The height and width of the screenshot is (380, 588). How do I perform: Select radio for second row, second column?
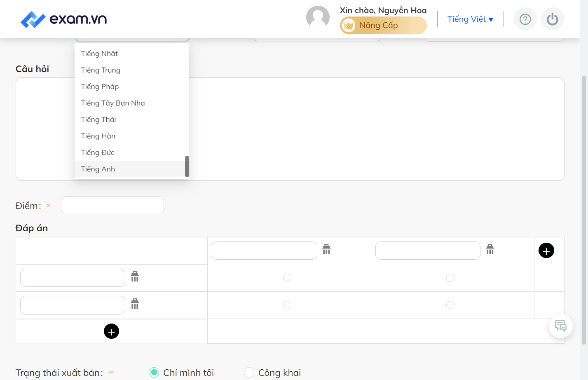click(x=450, y=305)
